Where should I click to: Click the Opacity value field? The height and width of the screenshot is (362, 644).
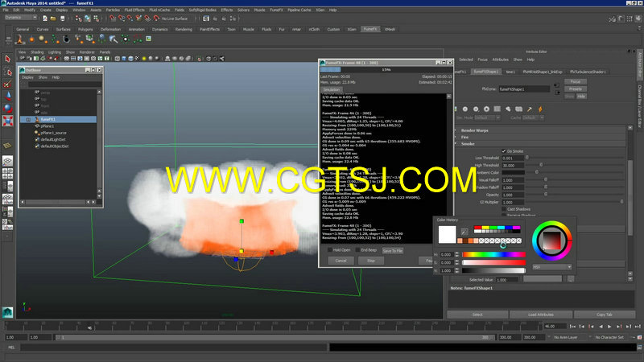[x=513, y=195]
